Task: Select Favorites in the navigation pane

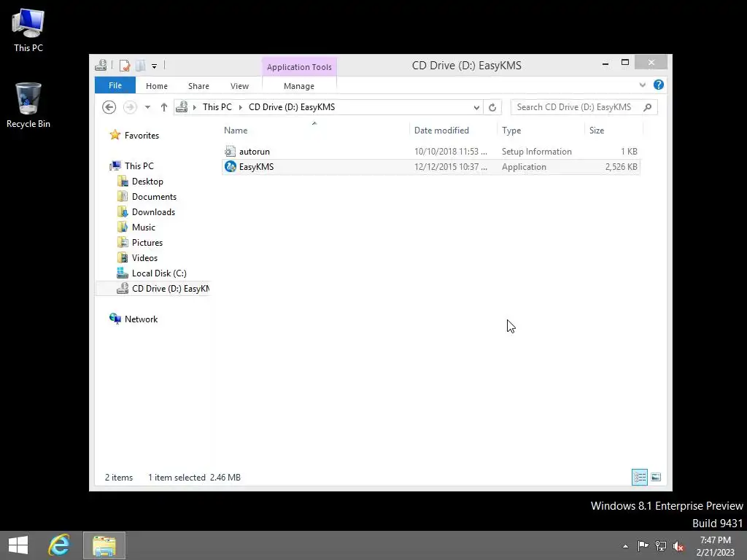Action: coord(142,136)
